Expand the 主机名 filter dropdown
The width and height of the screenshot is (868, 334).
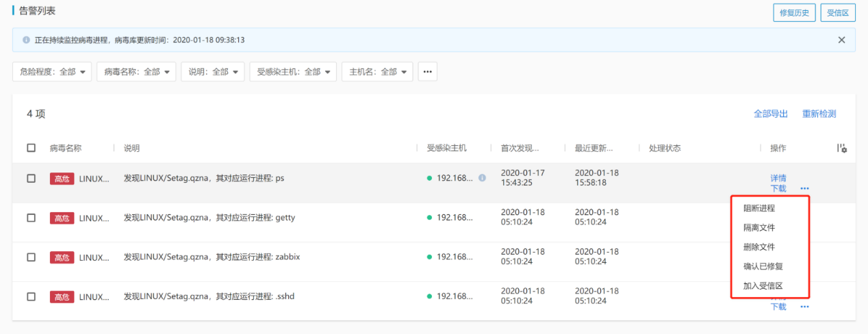[377, 72]
